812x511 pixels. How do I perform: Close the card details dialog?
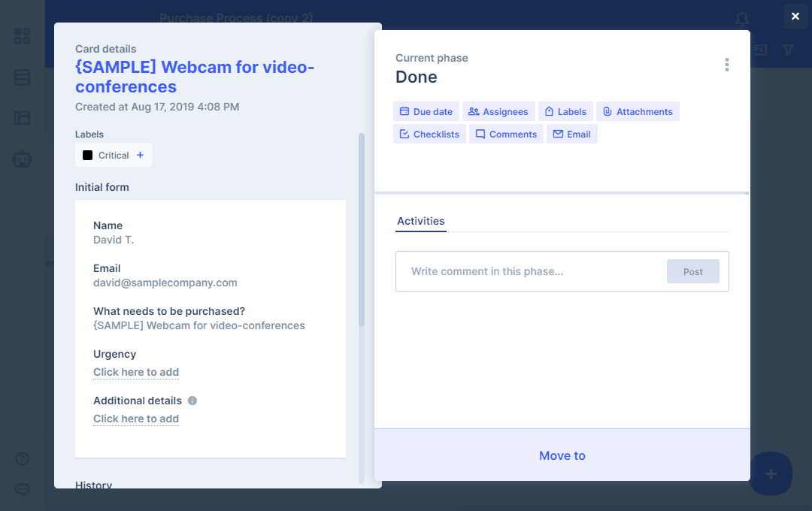tap(795, 17)
